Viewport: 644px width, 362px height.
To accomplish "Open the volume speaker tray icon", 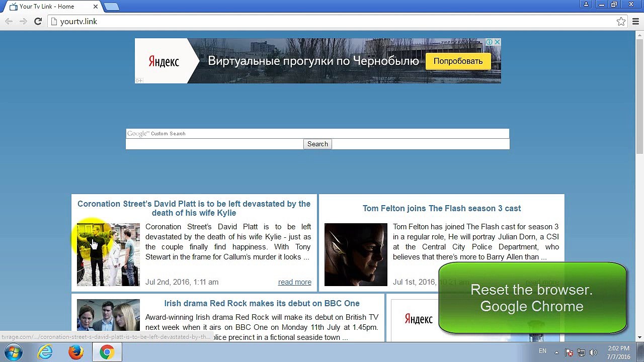I will point(593,352).
